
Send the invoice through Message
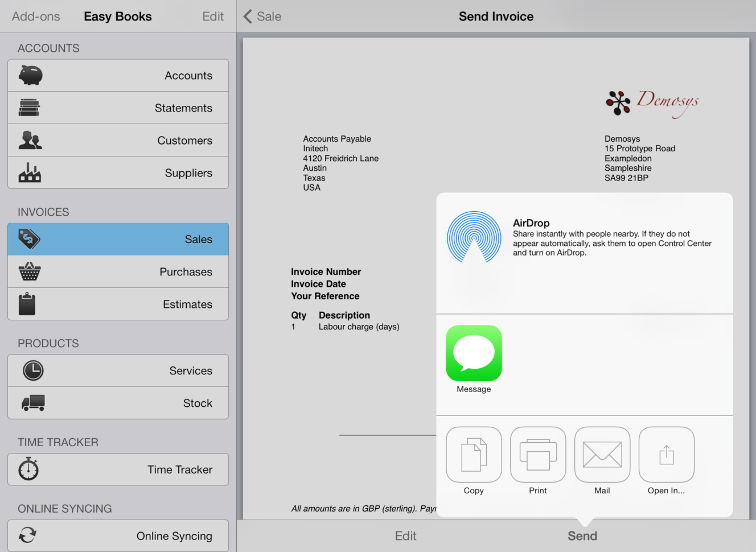pyautogui.click(x=474, y=353)
